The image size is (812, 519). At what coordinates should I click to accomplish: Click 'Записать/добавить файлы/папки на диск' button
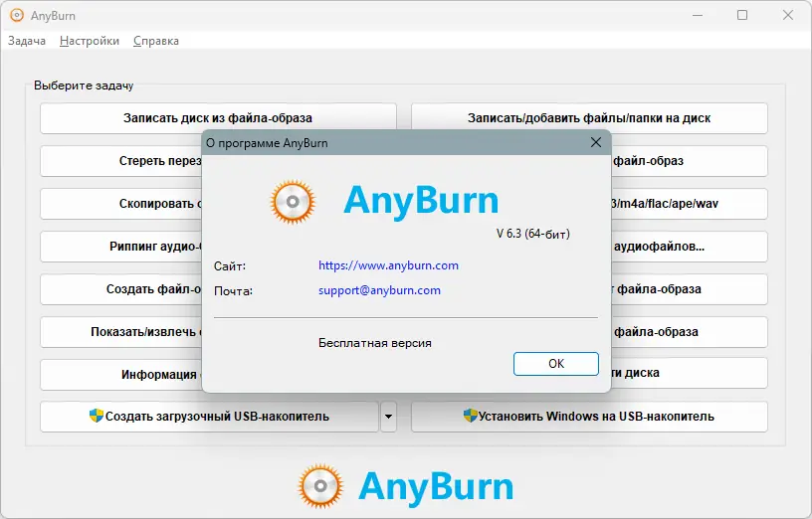point(589,118)
